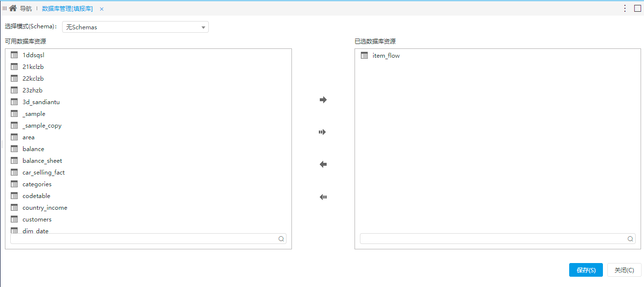Select table customers
This screenshot has width=644, height=287.
[37, 220]
